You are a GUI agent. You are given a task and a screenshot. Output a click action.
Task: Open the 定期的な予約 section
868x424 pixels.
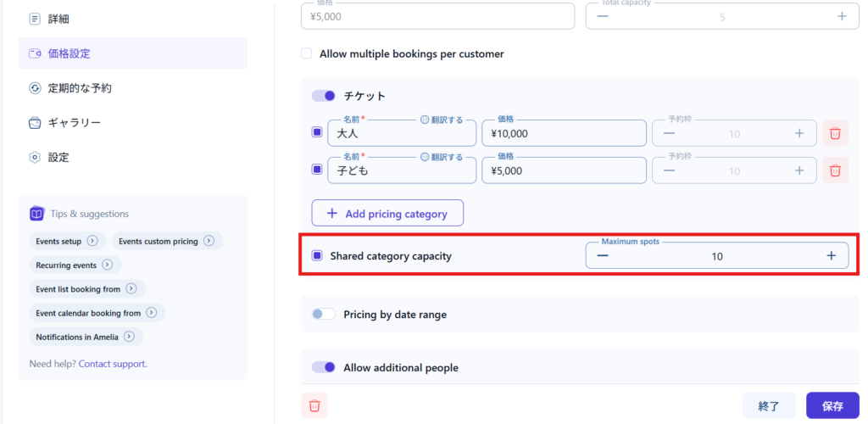80,88
